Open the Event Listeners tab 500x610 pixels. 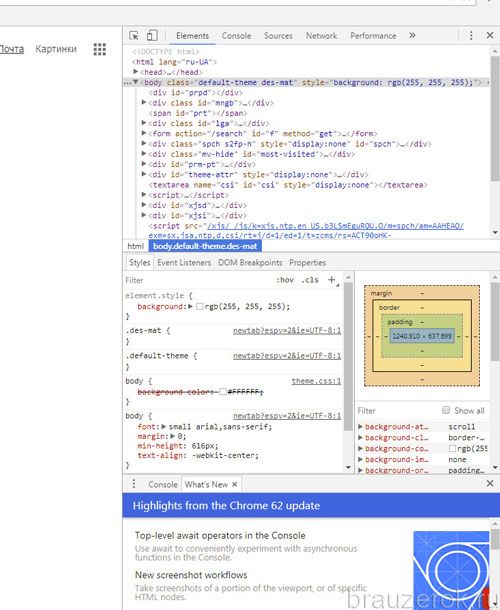[x=184, y=263]
